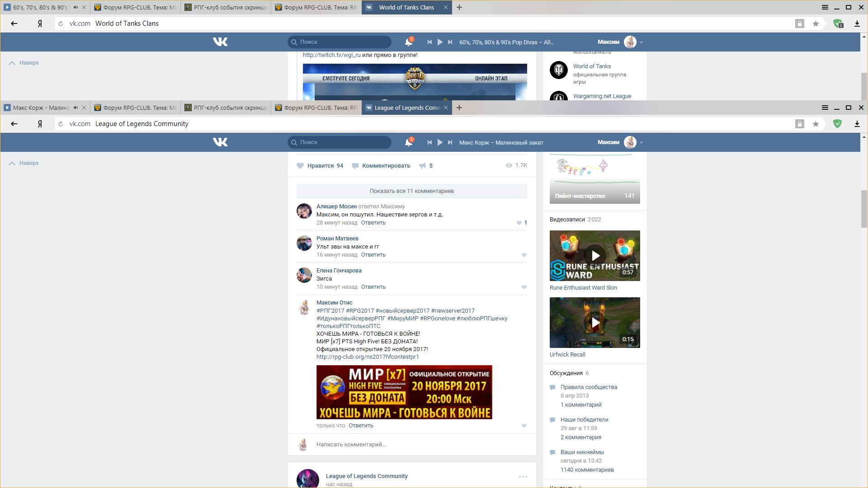Reload the League of Legends Community page
Image resolution: width=868 pixels, height=488 pixels.
[61, 124]
